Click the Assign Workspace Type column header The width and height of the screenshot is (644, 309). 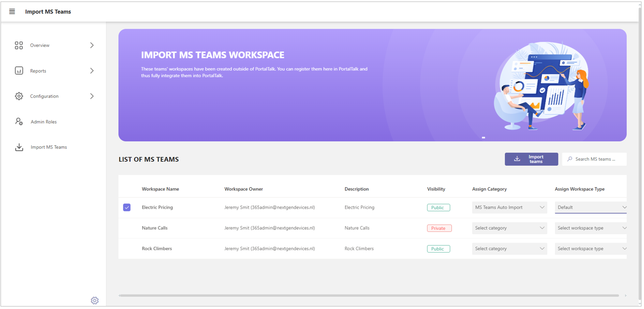click(580, 189)
